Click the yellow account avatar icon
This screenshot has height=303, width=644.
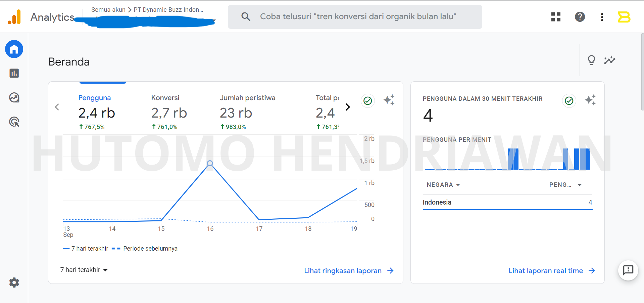tap(624, 17)
